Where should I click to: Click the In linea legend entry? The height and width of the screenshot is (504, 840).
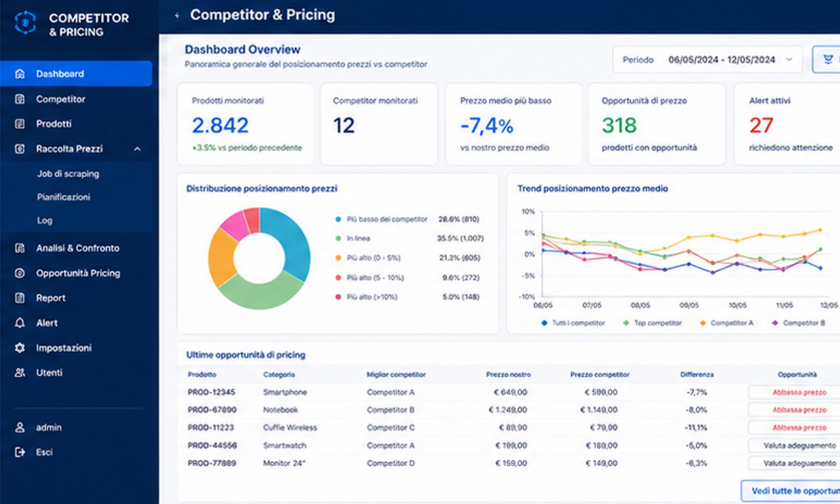408,238
